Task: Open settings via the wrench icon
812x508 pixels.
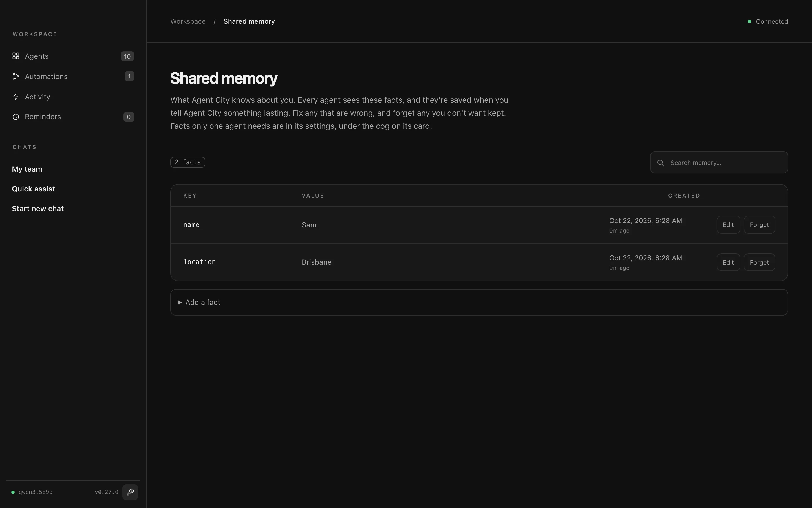Action: pyautogui.click(x=130, y=492)
